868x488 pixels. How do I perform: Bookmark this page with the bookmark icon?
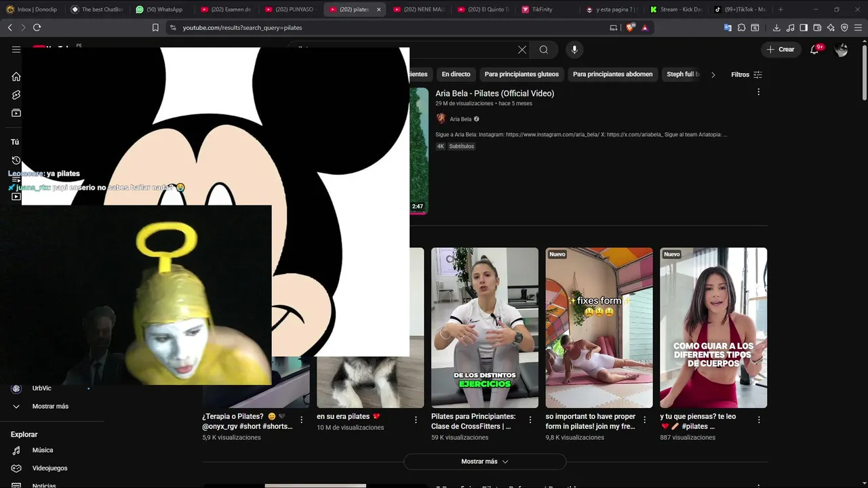click(x=155, y=28)
